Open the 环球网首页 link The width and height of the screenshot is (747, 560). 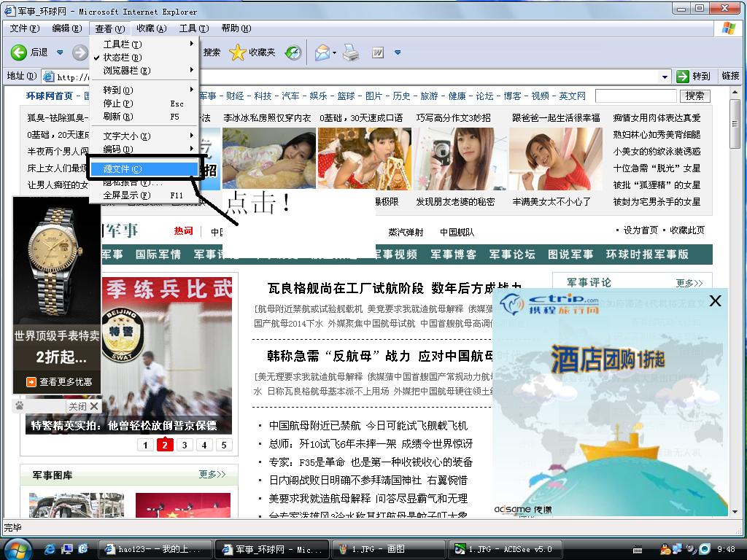coord(50,96)
